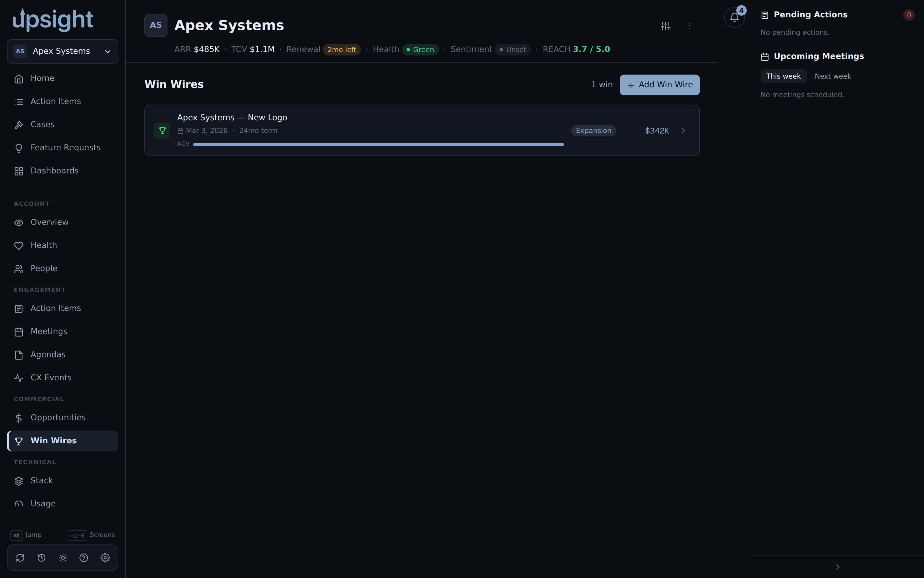
Task: Open the Stack page
Action: pyautogui.click(x=63, y=481)
